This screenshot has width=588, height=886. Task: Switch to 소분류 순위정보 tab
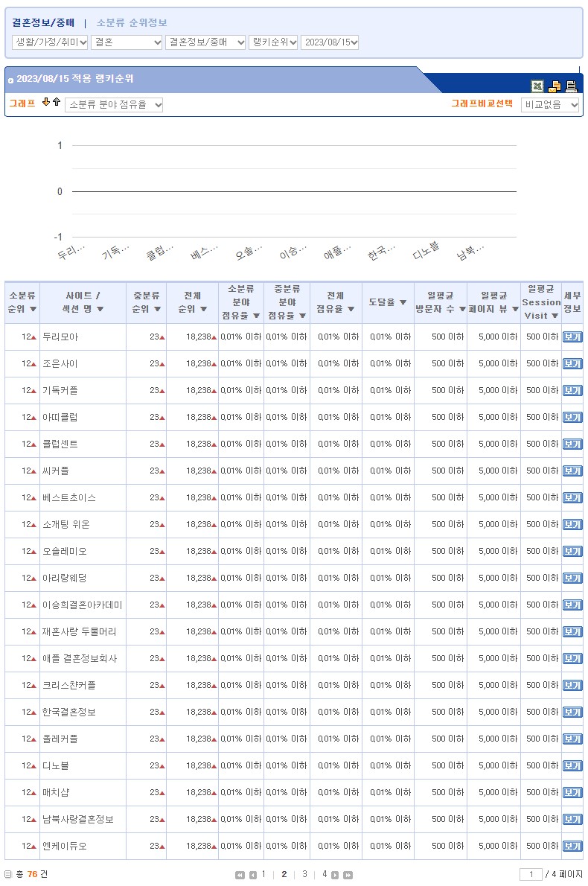pos(132,23)
